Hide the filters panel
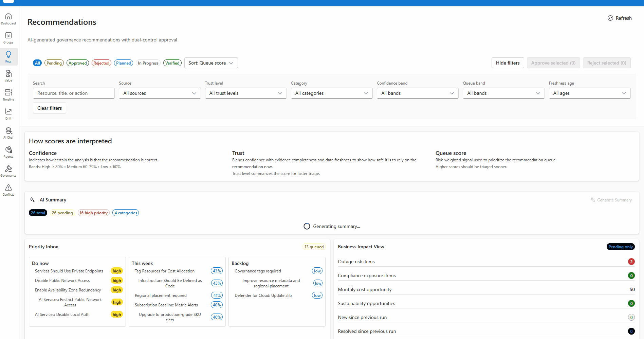 508,63
